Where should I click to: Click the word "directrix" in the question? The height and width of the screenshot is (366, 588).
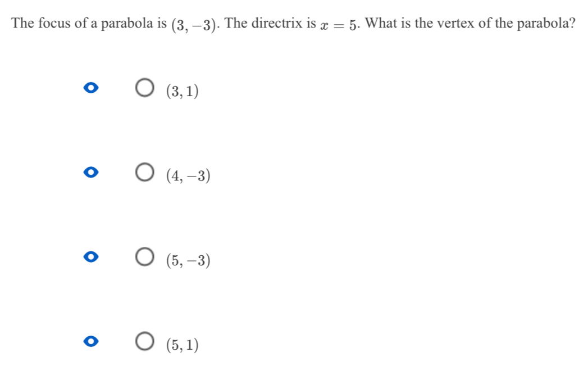[277, 23]
